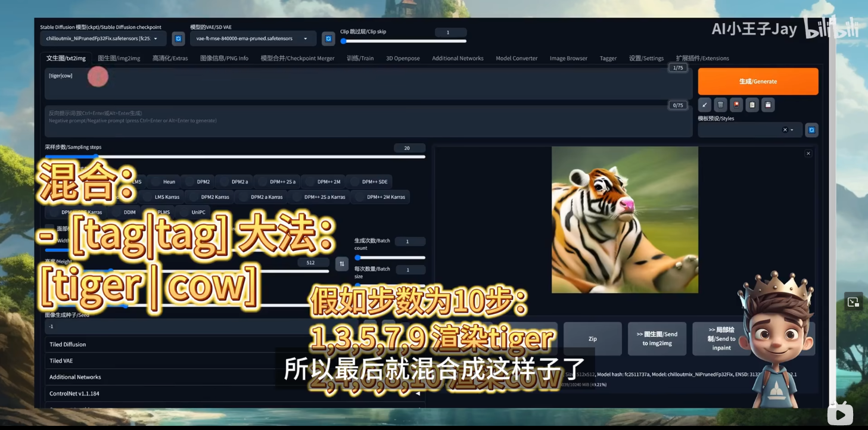This screenshot has width=868, height=430.
Task: Select the DPM++ 2S a sampler
Action: (277, 182)
